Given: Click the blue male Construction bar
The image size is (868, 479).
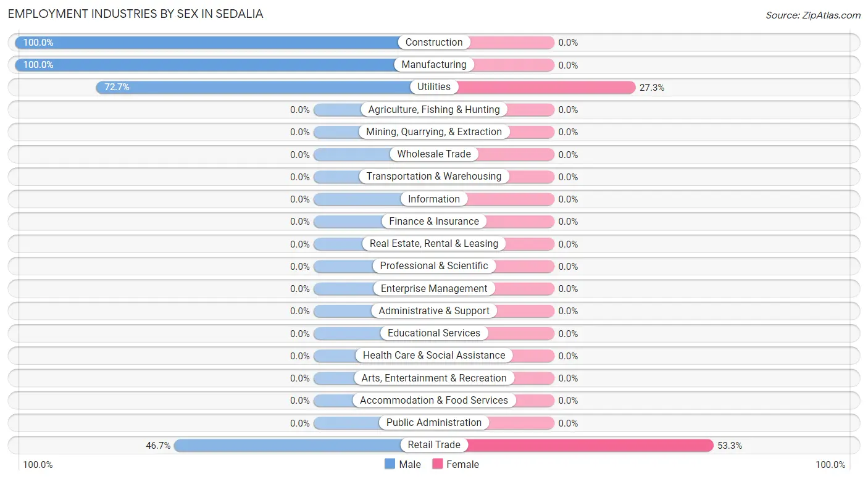Looking at the screenshot, I should [210, 43].
